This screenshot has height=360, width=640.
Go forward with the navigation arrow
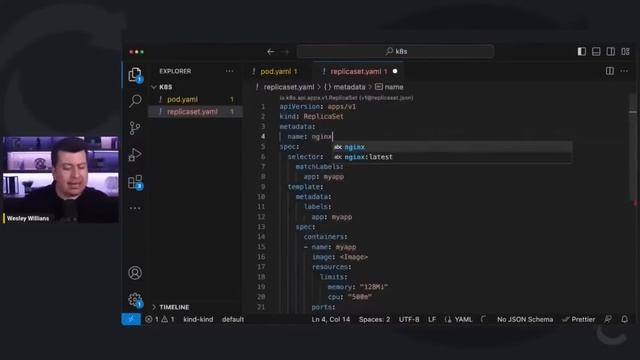tap(285, 52)
